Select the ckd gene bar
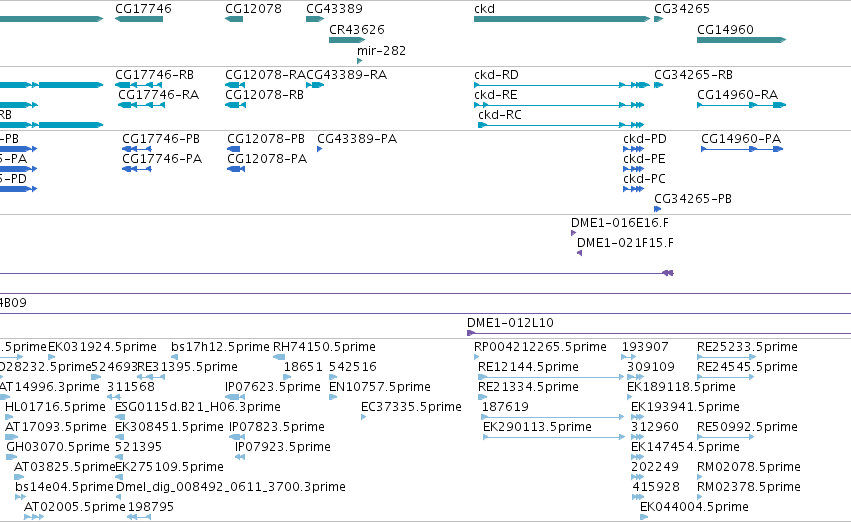This screenshot has height=522, width=851. 562,19
